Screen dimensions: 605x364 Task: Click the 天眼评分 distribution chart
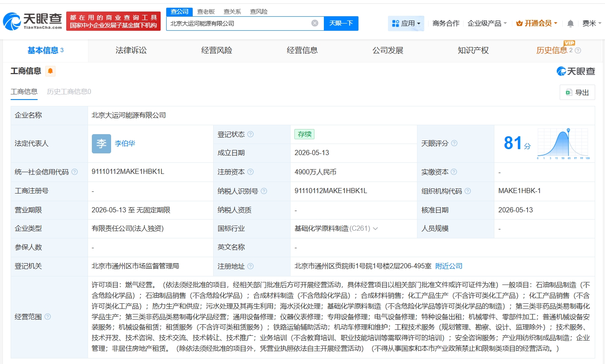click(564, 144)
